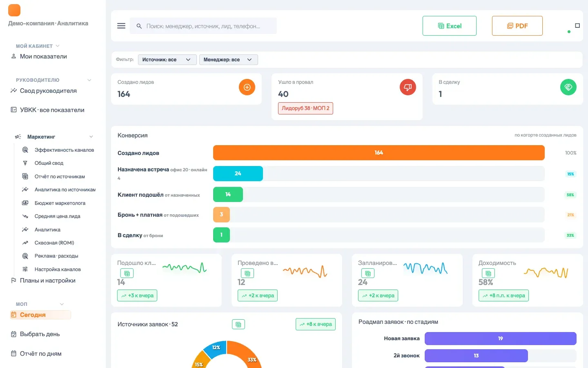This screenshot has height=368, width=588.
Task: Click the purple Новая заявка bar showing 19
Action: click(501, 339)
